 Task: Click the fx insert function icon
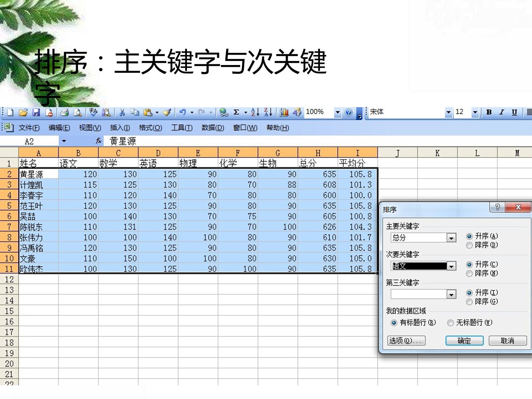pos(99,141)
